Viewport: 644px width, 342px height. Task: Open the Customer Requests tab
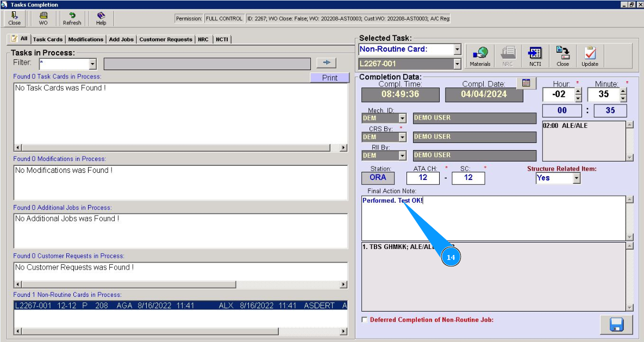pos(166,40)
